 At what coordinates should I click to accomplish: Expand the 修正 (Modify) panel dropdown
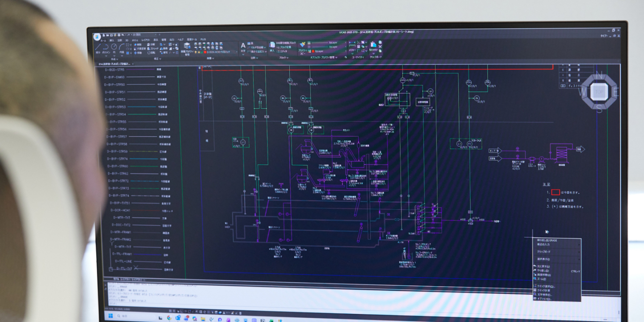pos(157,59)
